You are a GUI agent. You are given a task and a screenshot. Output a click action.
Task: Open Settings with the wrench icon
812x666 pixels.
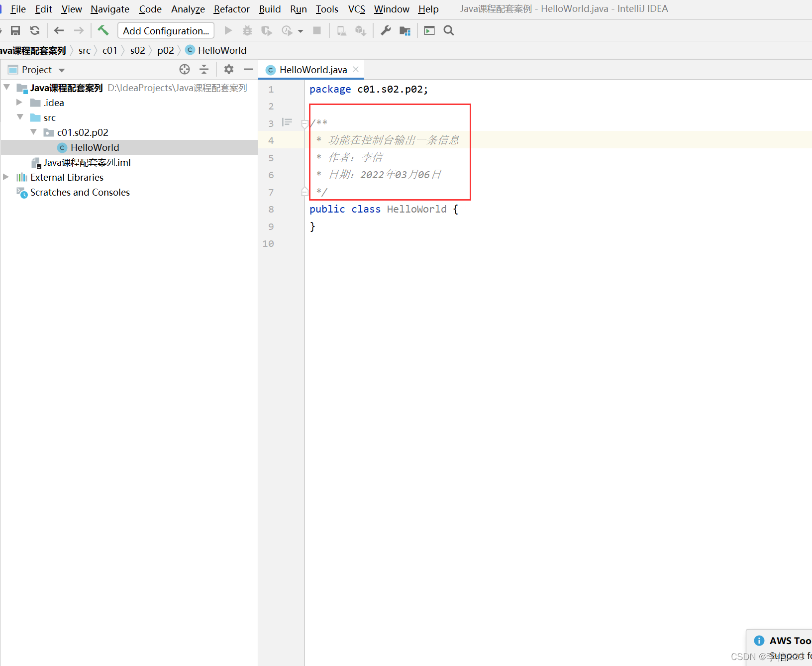[386, 31]
